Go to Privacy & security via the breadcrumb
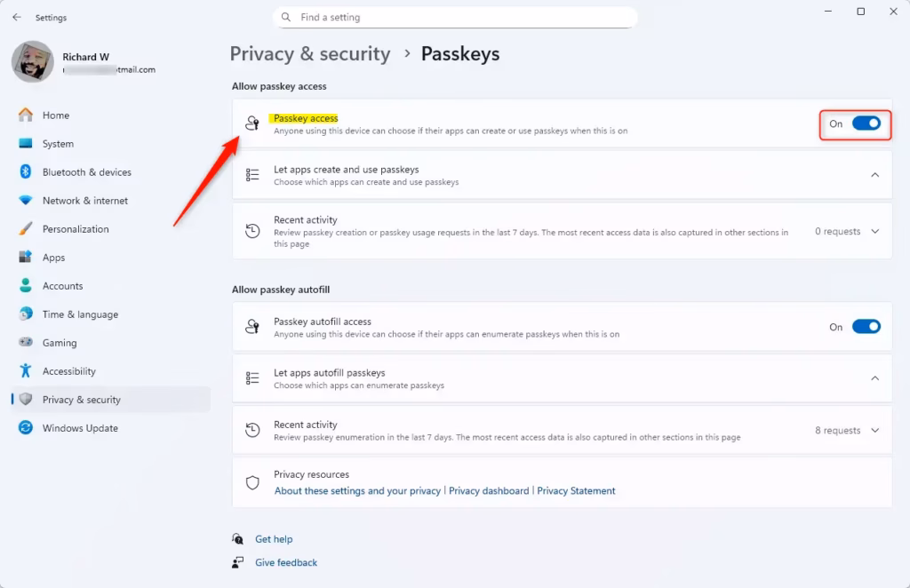Viewport: 910px width, 588px height. tap(310, 53)
